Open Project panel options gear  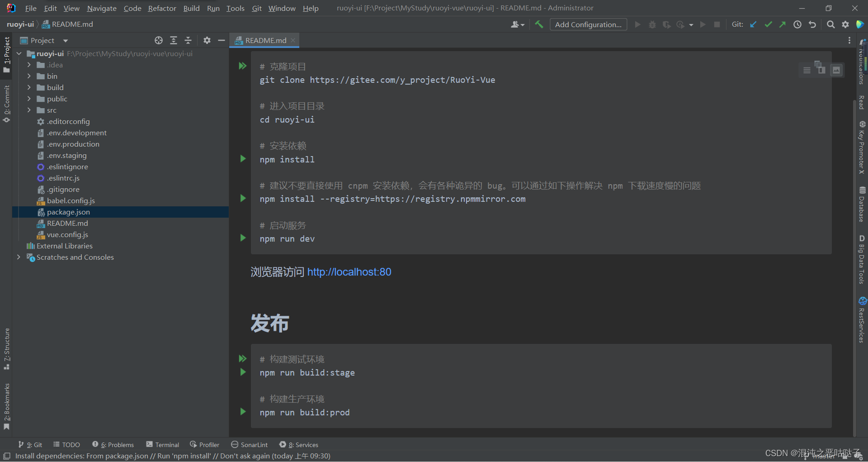click(207, 40)
